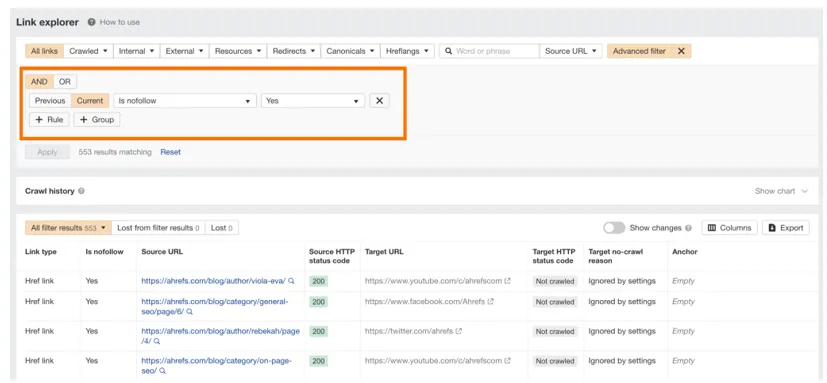Click the Reset link

(170, 152)
